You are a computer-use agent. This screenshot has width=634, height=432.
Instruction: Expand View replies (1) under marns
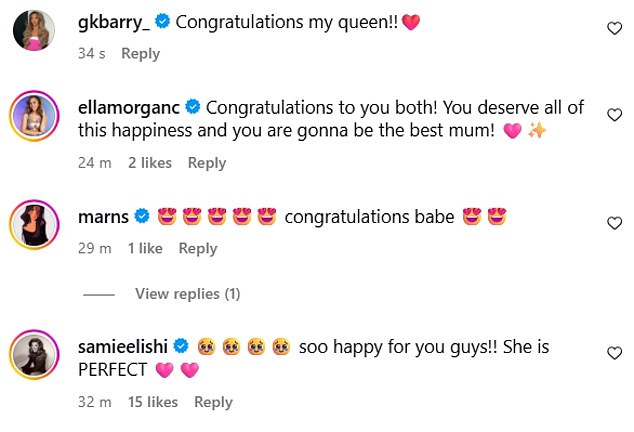[188, 294]
